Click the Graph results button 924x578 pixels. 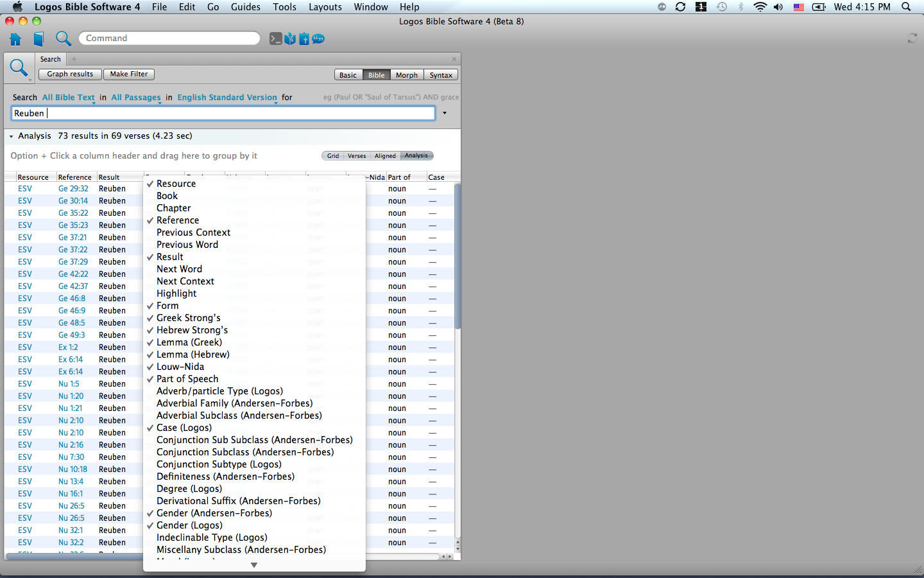[70, 74]
